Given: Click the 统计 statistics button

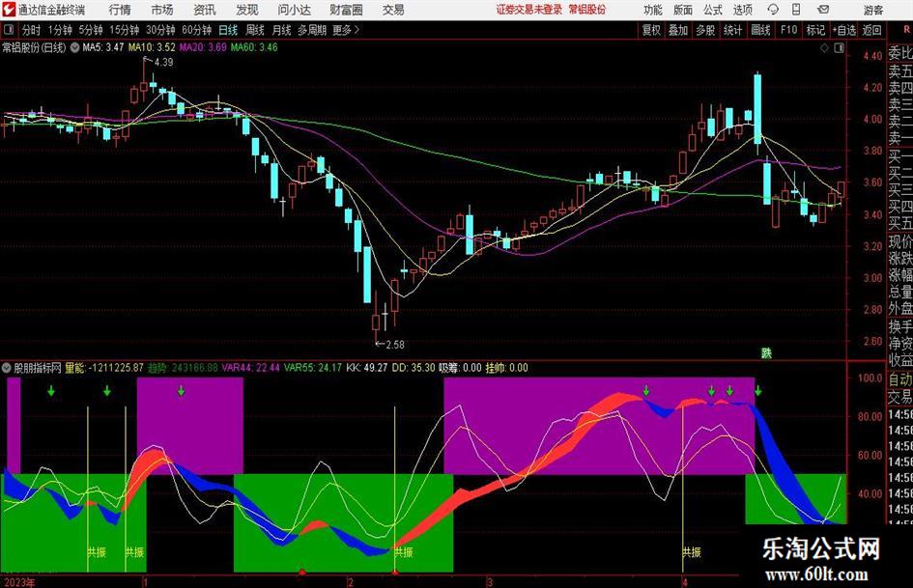Looking at the screenshot, I should pyautogui.click(x=732, y=30).
